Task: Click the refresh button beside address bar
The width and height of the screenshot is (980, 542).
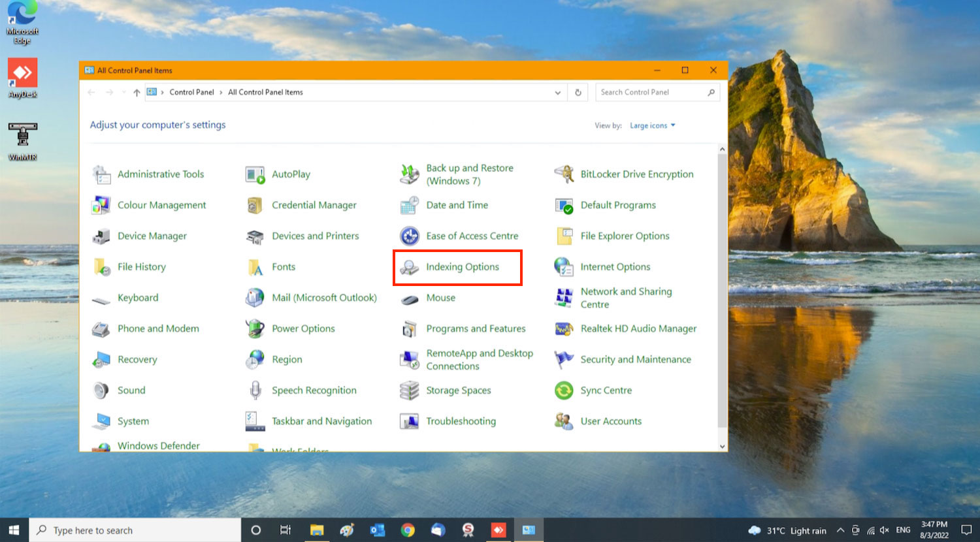Action: click(x=578, y=93)
